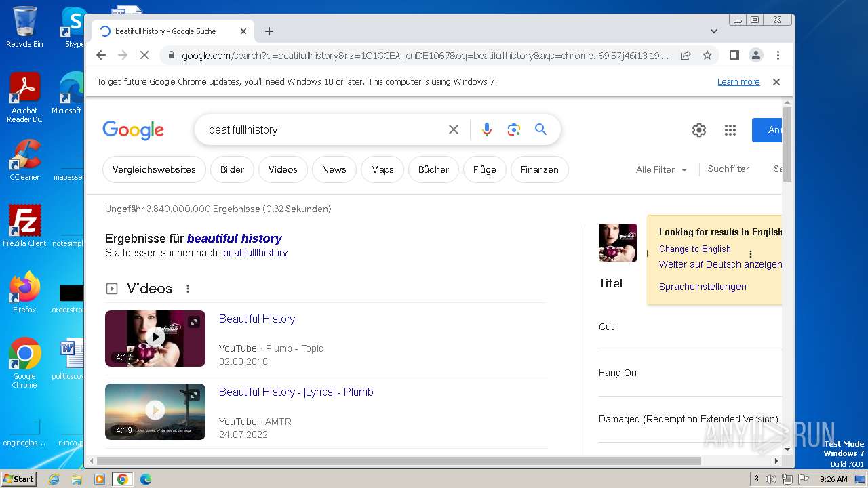The height and width of the screenshot is (488, 868).
Task: Go to Google logo homepage
Action: pos(134,129)
